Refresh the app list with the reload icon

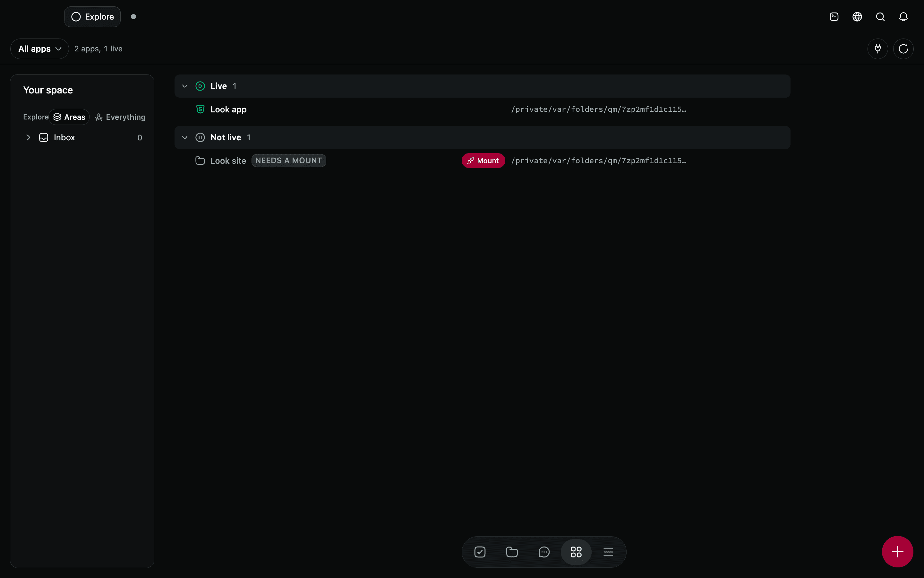(903, 49)
